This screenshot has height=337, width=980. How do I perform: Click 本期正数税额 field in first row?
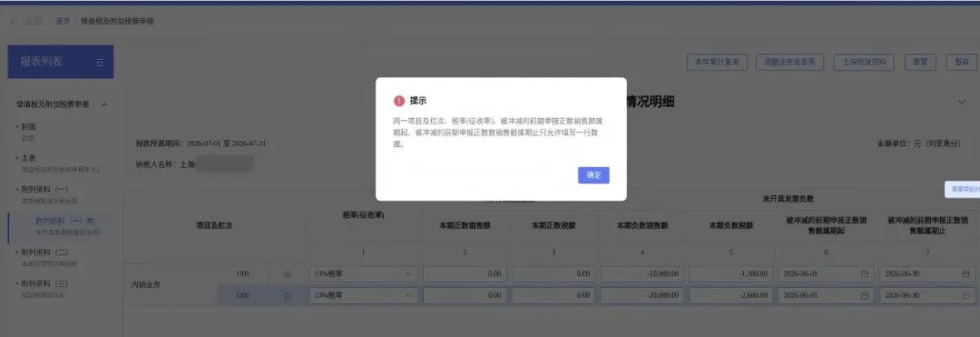click(x=554, y=274)
